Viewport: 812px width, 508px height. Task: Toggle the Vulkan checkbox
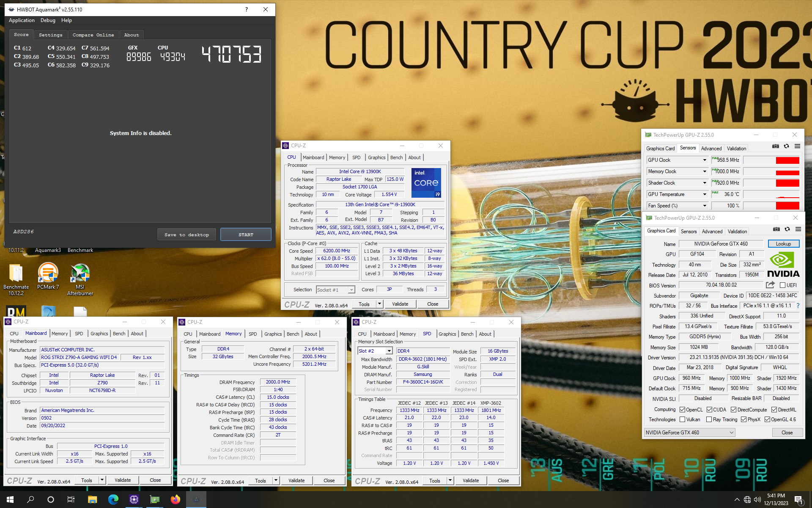pos(682,420)
